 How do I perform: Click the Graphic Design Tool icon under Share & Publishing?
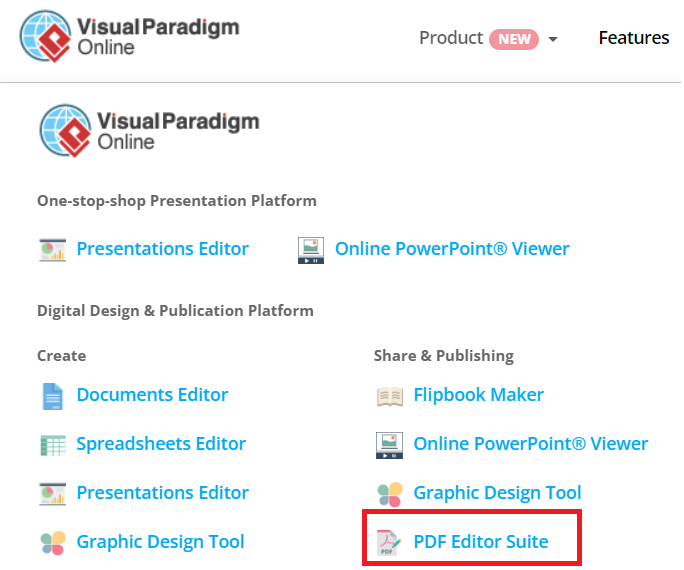pyautogui.click(x=389, y=493)
